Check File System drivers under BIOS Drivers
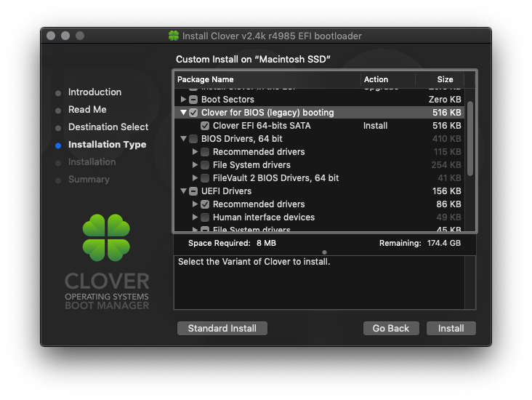The height and width of the screenshot is (400, 532). 205,165
